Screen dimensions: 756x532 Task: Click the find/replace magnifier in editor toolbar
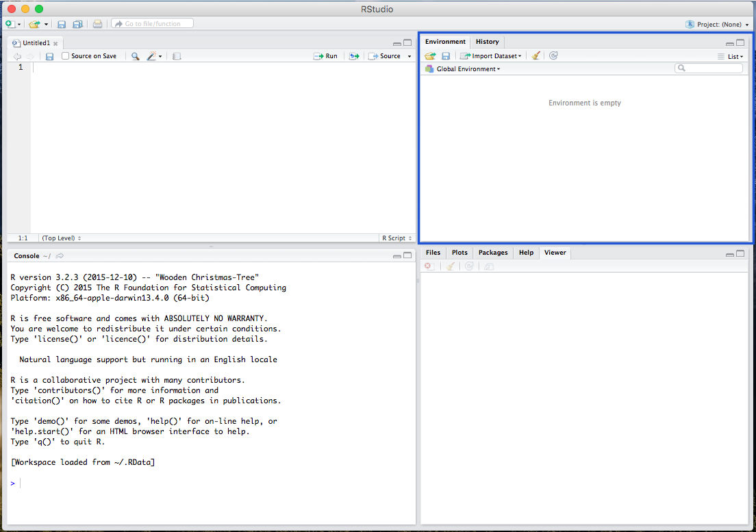coord(135,56)
